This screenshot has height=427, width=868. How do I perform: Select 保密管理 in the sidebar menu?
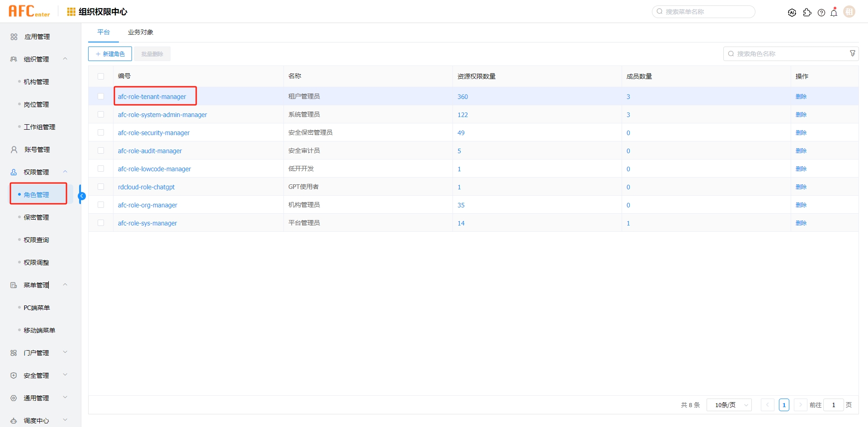tap(36, 217)
